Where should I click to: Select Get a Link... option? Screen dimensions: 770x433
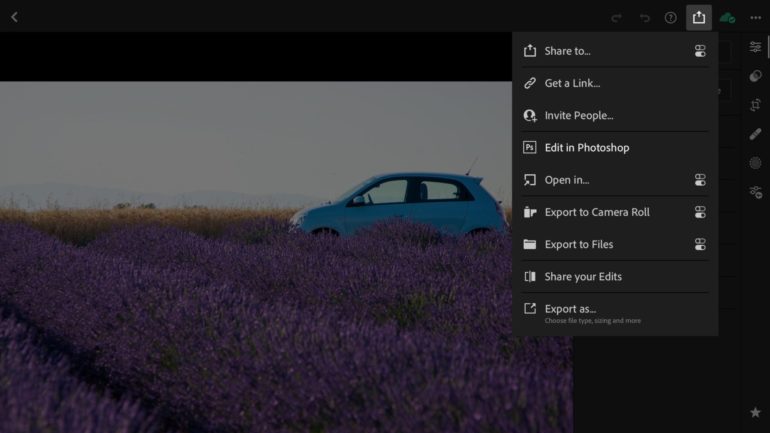(615, 83)
